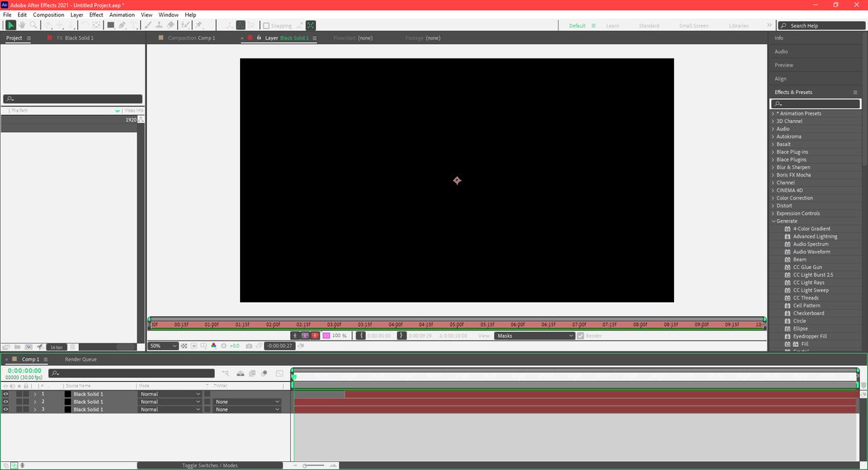Open the composition mini-flowchart icon
This screenshot has width=868, height=470.
(x=226, y=374)
